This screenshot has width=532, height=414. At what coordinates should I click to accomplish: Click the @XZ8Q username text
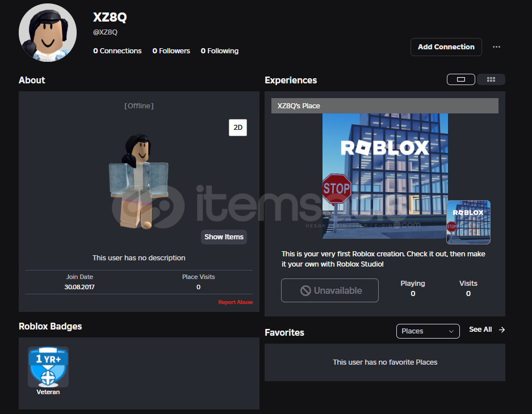coord(105,32)
